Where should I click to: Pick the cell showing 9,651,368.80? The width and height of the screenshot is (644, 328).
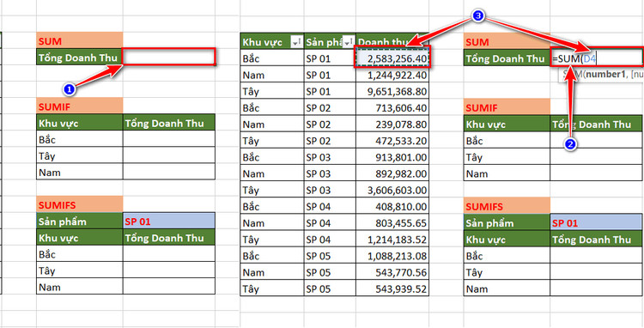392,92
